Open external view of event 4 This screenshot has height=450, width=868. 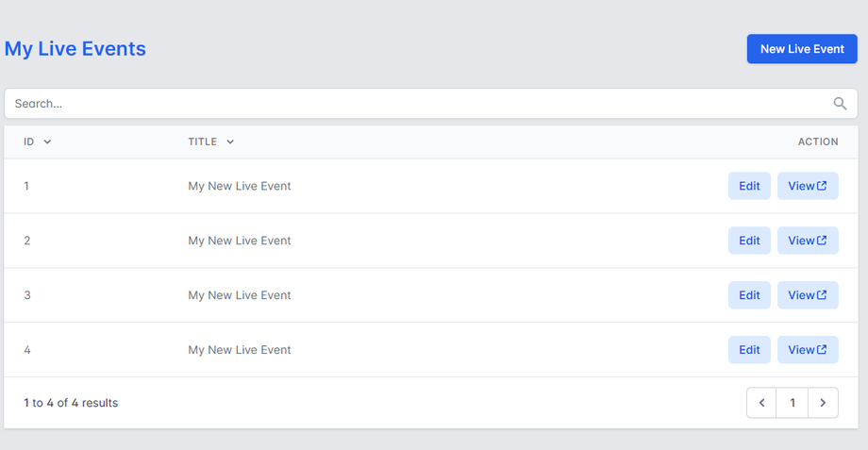click(x=808, y=350)
